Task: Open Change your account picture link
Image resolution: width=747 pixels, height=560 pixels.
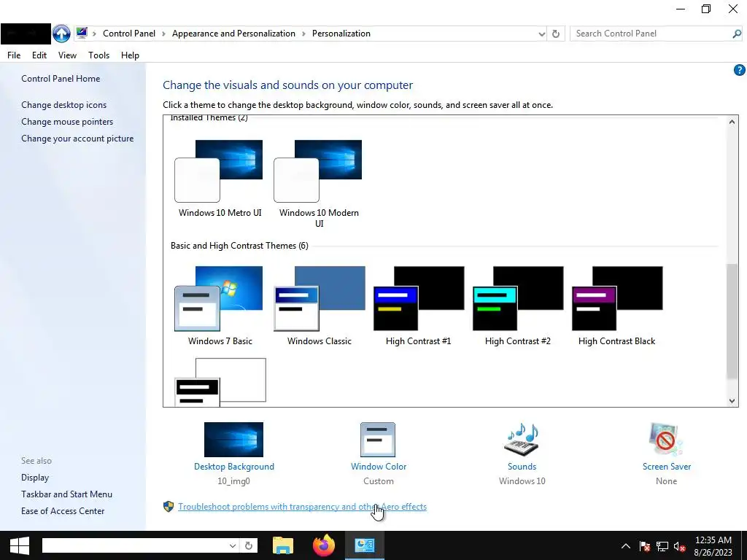Action: coord(77,139)
